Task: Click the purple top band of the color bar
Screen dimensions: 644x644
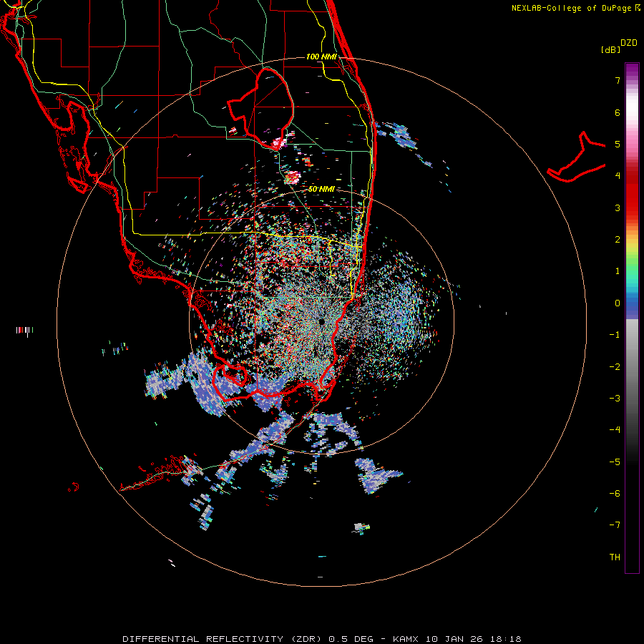Action: pos(632,70)
